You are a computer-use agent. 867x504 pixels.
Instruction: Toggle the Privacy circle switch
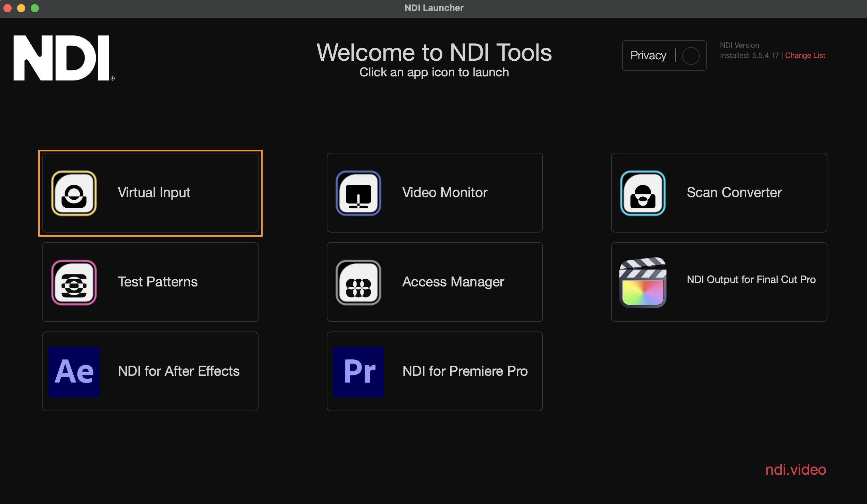click(690, 56)
